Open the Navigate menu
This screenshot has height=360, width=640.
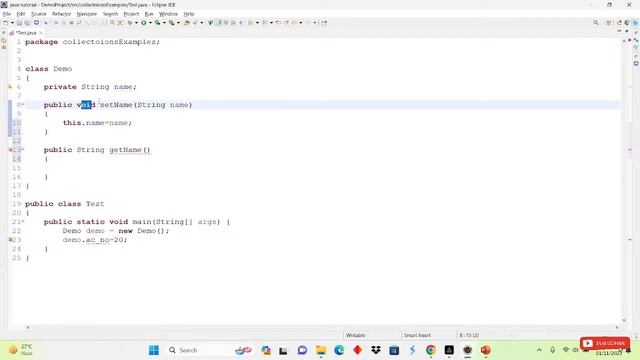pyautogui.click(x=87, y=14)
